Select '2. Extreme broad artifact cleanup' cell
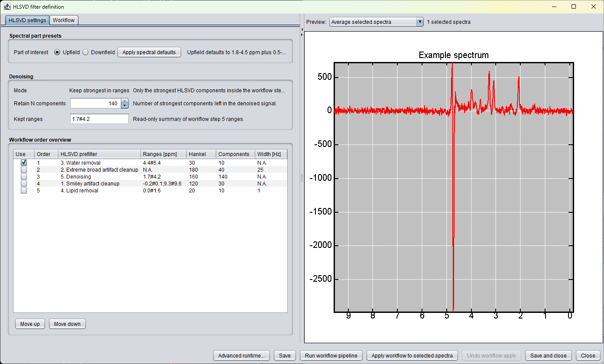Viewport: 604px width, 364px height. pyautogui.click(x=99, y=169)
